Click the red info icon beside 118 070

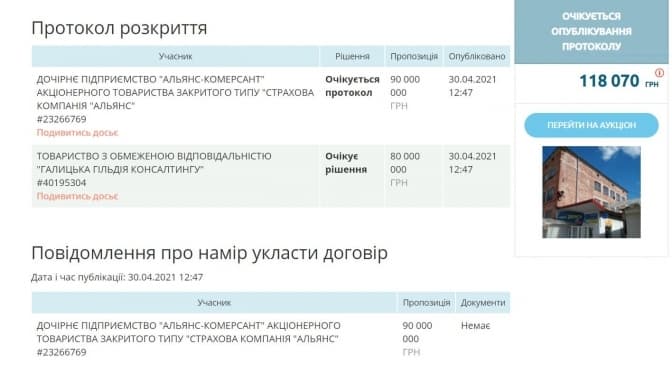659,72
